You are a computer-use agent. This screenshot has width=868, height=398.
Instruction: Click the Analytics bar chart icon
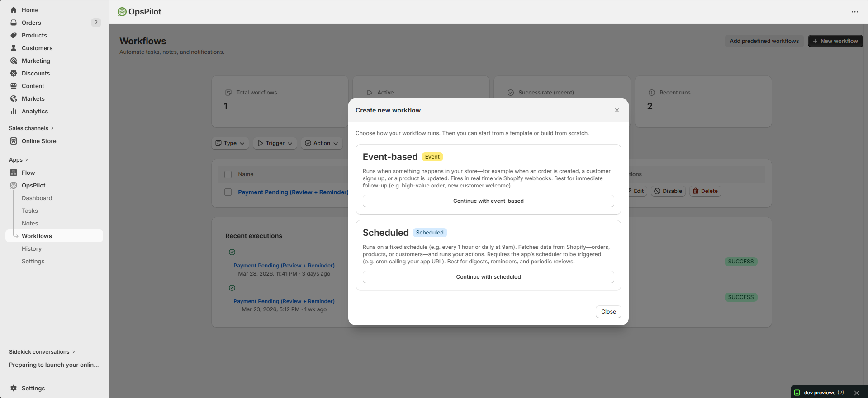pos(14,111)
